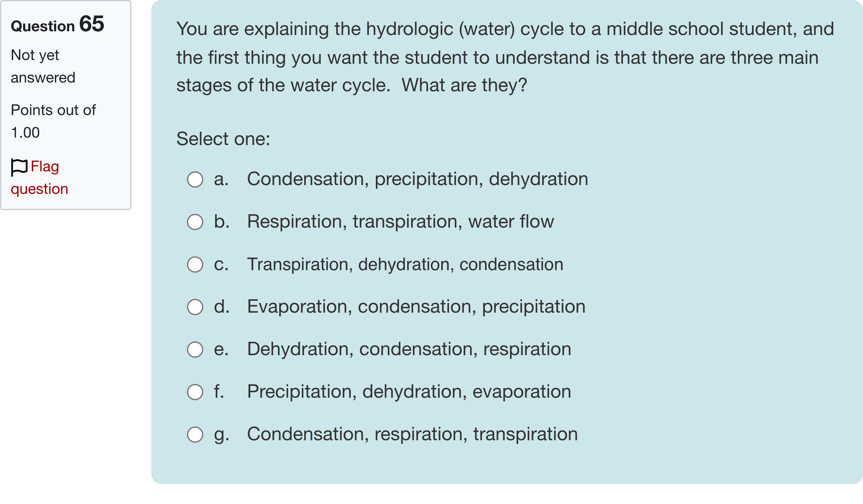Click the flag icon beside Flag question
The image size is (863, 504).
click(x=19, y=167)
